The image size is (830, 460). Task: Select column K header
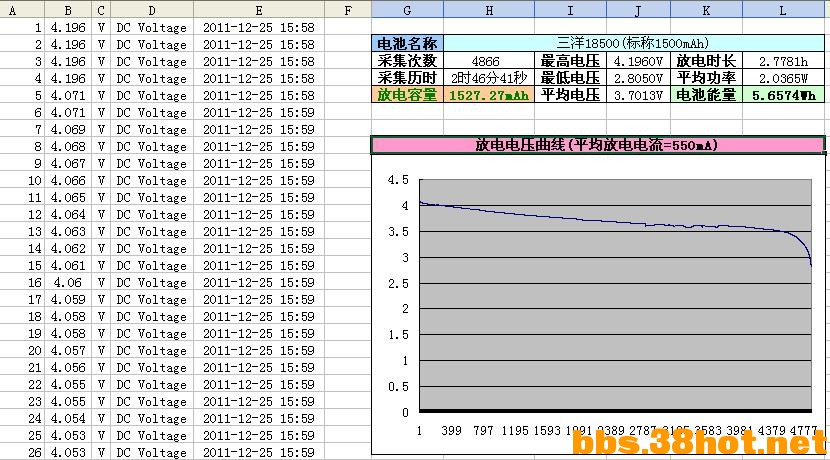(706, 10)
